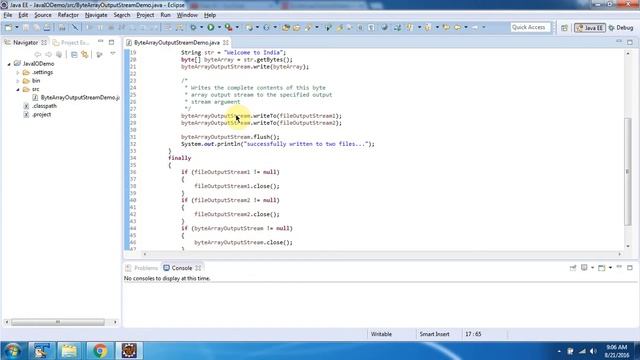Click the Open Type toolbar icon

tap(286, 27)
